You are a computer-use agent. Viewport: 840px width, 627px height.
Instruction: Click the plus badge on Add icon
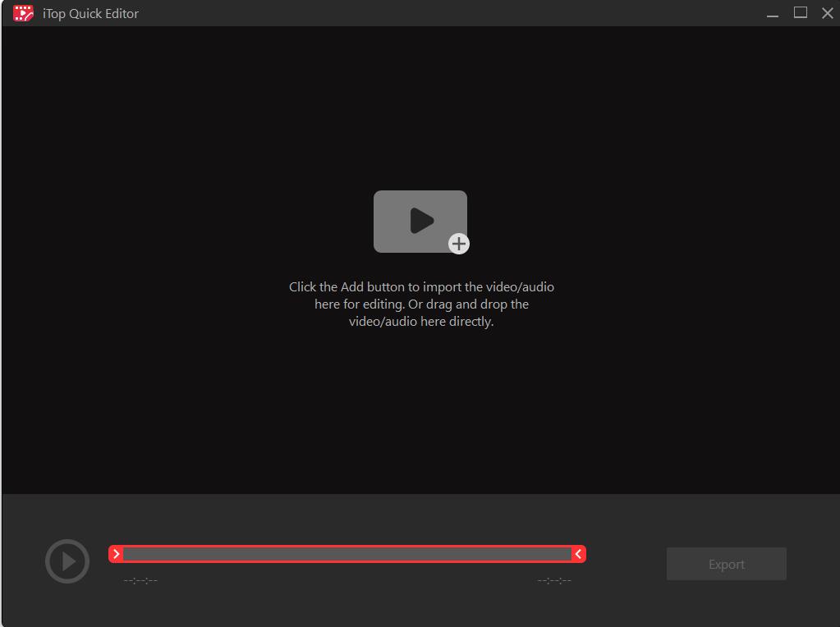click(x=458, y=244)
